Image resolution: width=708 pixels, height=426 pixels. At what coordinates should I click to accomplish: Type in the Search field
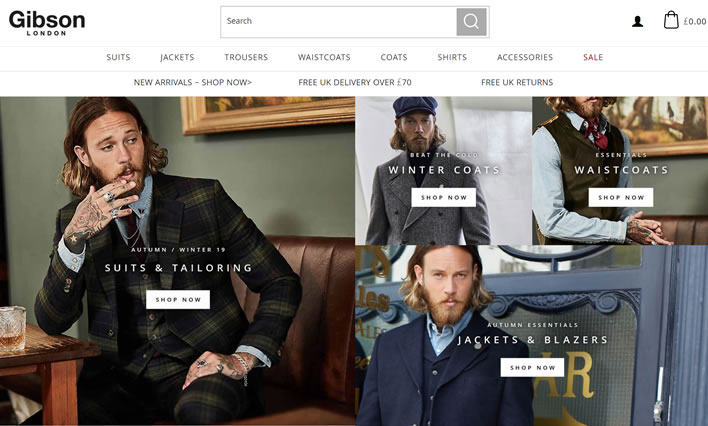click(x=338, y=21)
